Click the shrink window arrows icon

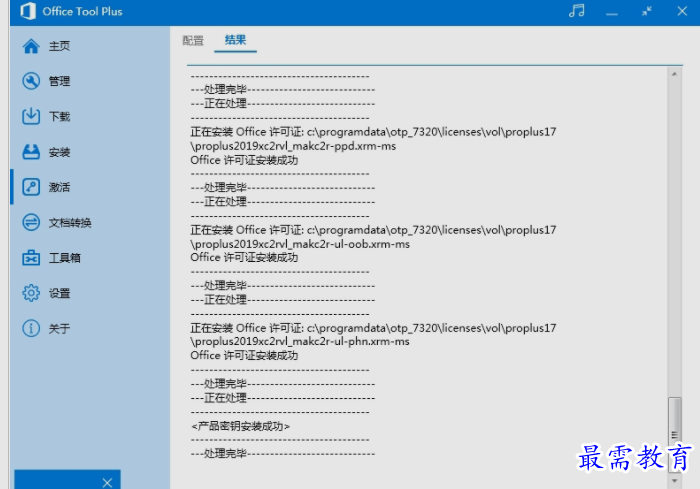(x=646, y=11)
